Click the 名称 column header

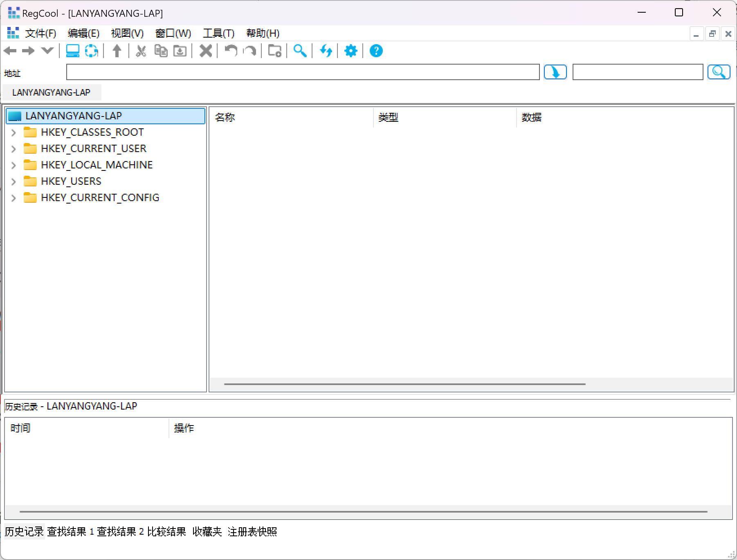click(x=291, y=117)
